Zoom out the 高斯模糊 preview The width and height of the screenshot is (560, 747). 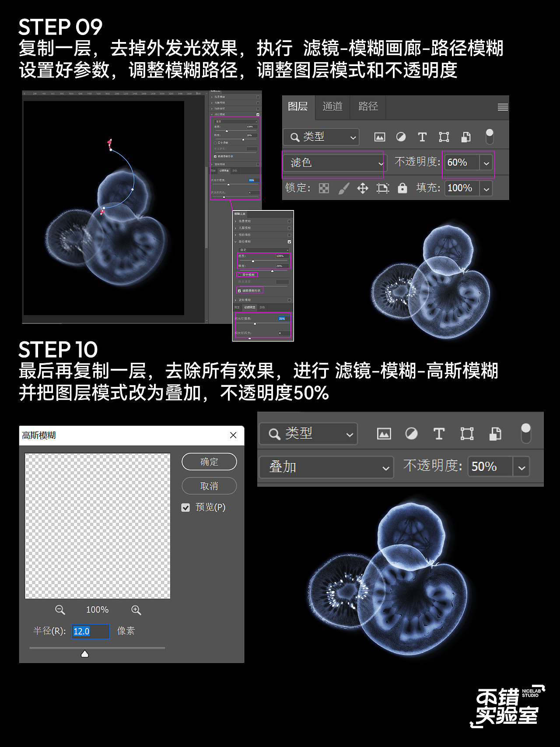[x=60, y=610]
